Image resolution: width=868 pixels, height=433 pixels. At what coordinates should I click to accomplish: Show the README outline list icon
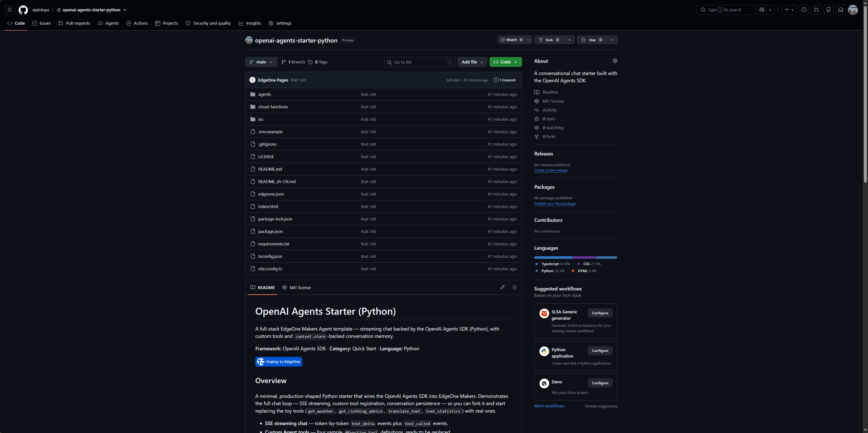pos(514,287)
